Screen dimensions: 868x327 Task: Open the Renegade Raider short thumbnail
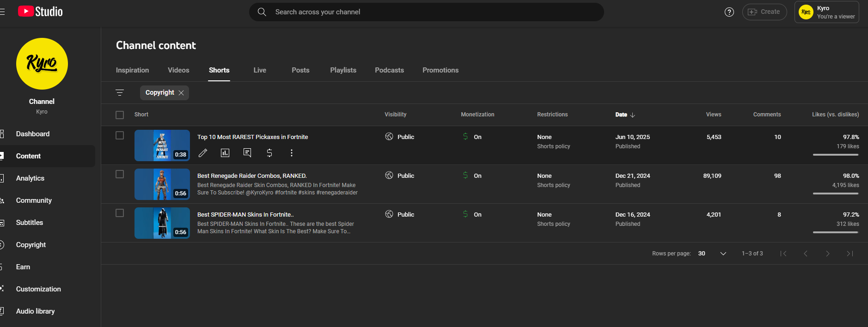(162, 184)
